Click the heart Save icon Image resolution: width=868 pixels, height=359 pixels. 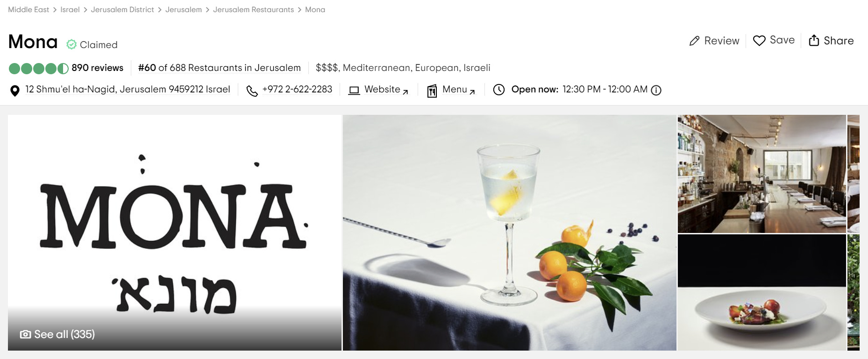point(759,41)
